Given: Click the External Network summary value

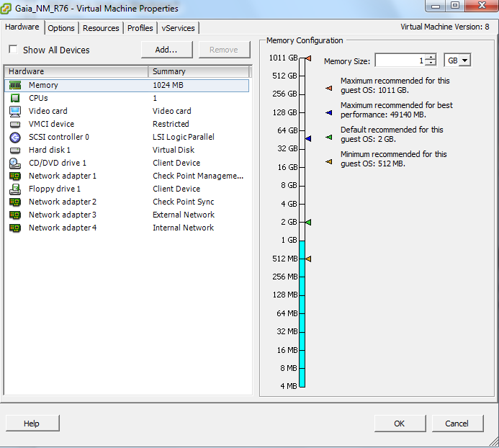Looking at the screenshot, I should click(184, 215).
